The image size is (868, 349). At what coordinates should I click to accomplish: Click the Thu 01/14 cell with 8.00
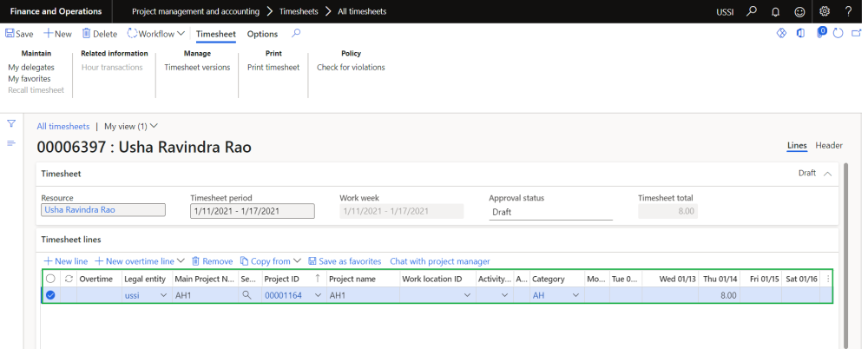coord(719,295)
